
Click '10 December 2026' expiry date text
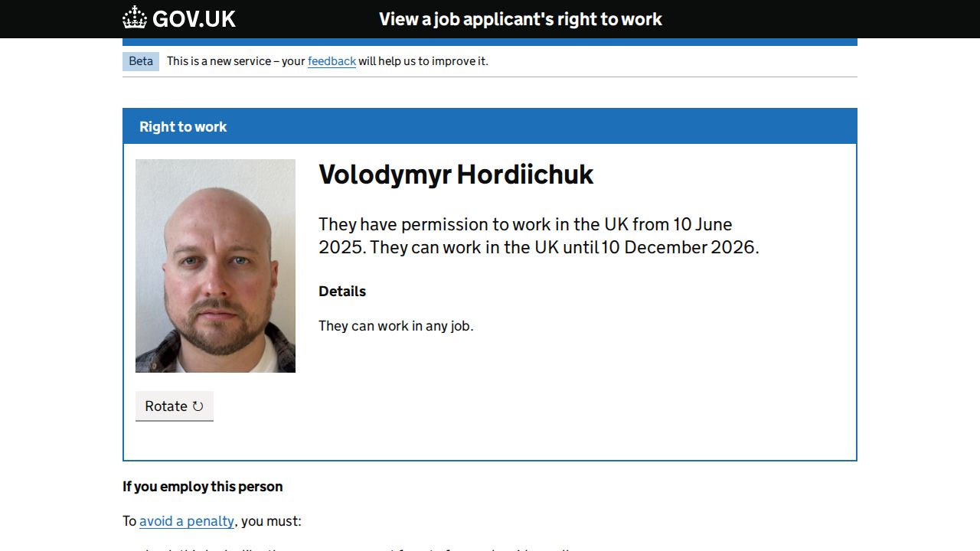(x=678, y=248)
